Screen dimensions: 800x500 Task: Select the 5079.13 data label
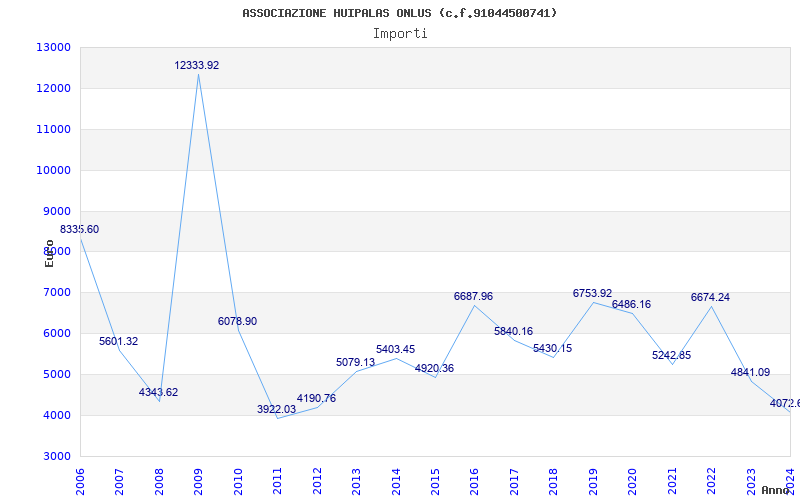click(356, 362)
